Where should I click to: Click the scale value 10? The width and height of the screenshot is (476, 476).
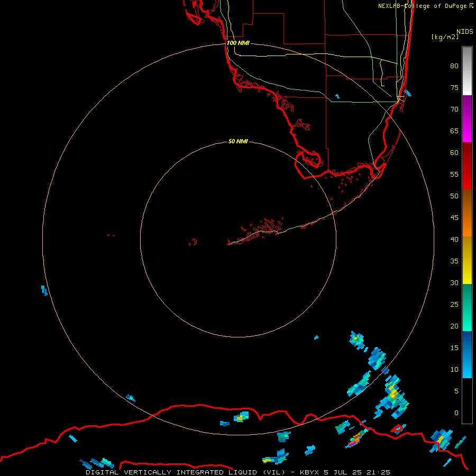(454, 370)
